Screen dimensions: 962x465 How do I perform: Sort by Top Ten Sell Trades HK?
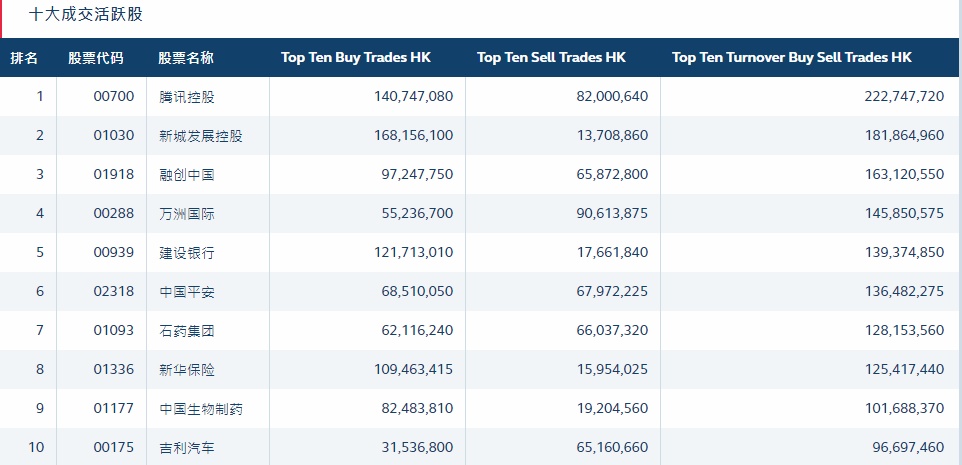pyautogui.click(x=552, y=58)
